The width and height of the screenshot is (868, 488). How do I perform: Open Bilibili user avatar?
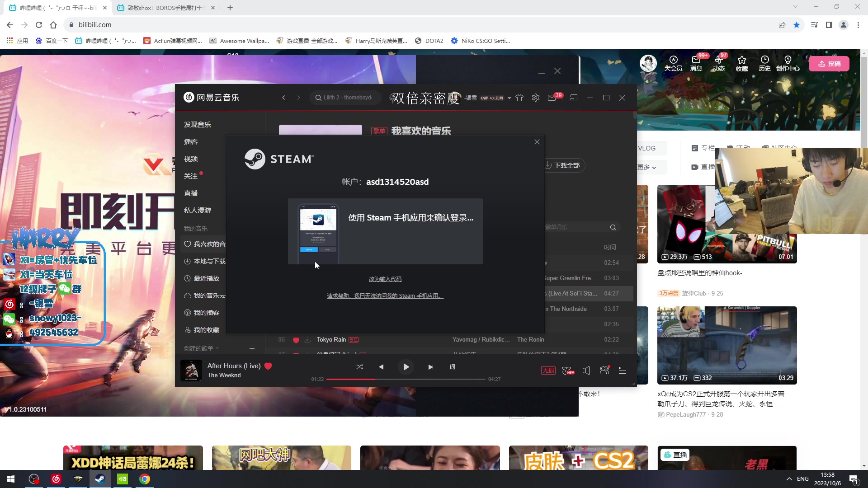[x=648, y=63]
